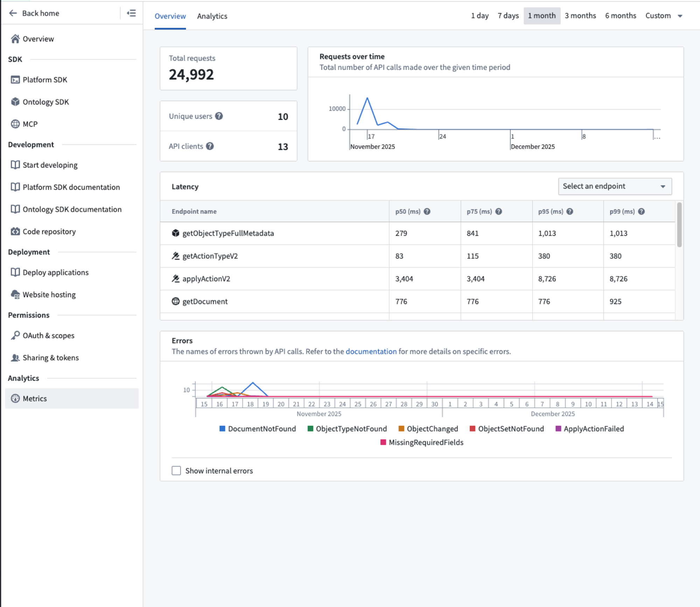
Task: Collapse the sidebar with the chevron icon
Action: click(x=131, y=13)
